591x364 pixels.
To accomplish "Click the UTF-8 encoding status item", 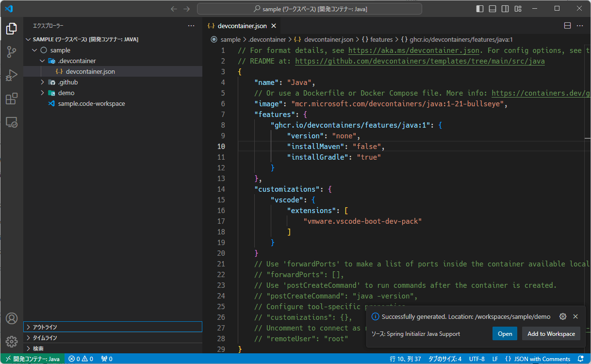I will tap(476, 359).
